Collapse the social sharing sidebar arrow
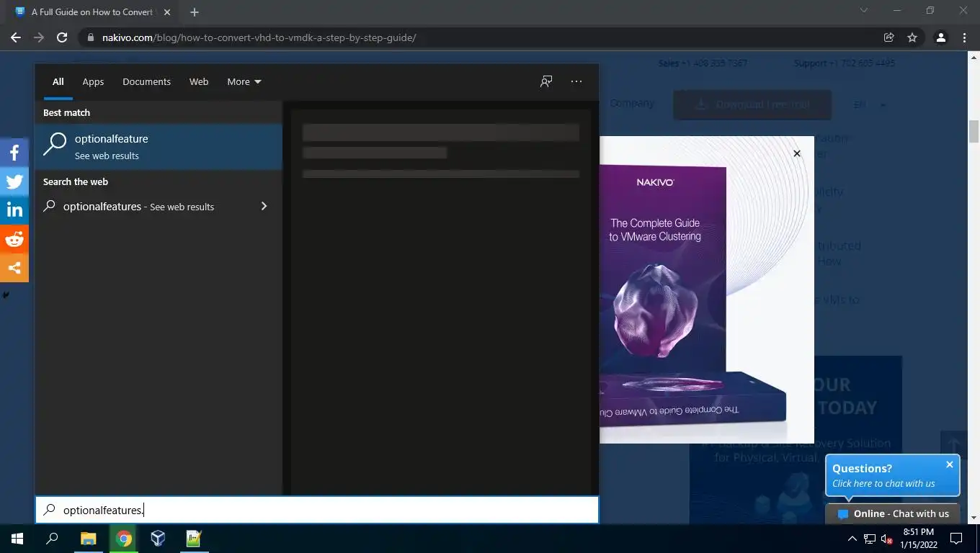This screenshot has width=980, height=553. (x=5, y=295)
